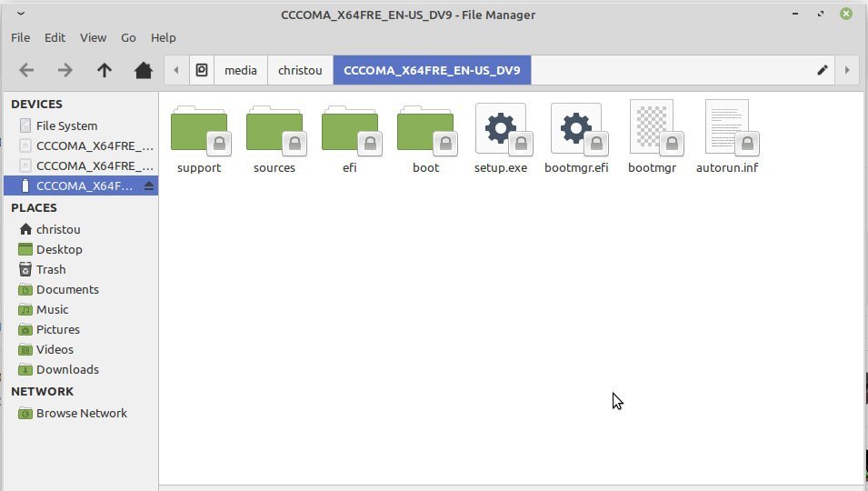868x491 pixels.
Task: Open the Go menu
Action: 128,37
